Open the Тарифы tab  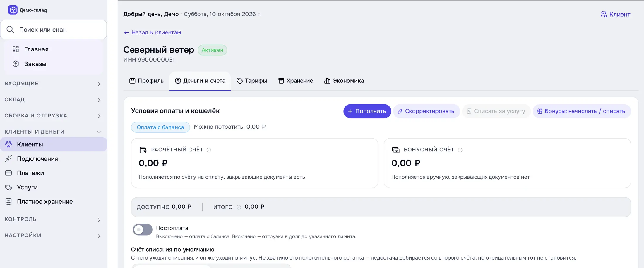click(252, 81)
